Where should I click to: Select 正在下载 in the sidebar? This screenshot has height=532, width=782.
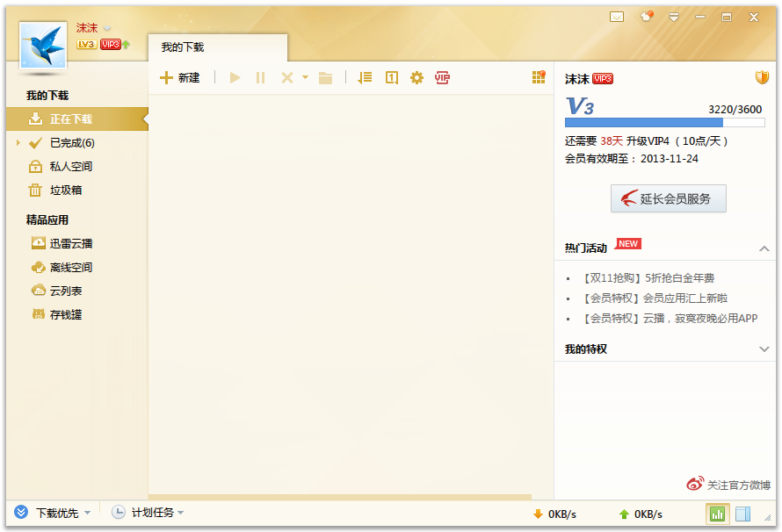click(x=77, y=119)
